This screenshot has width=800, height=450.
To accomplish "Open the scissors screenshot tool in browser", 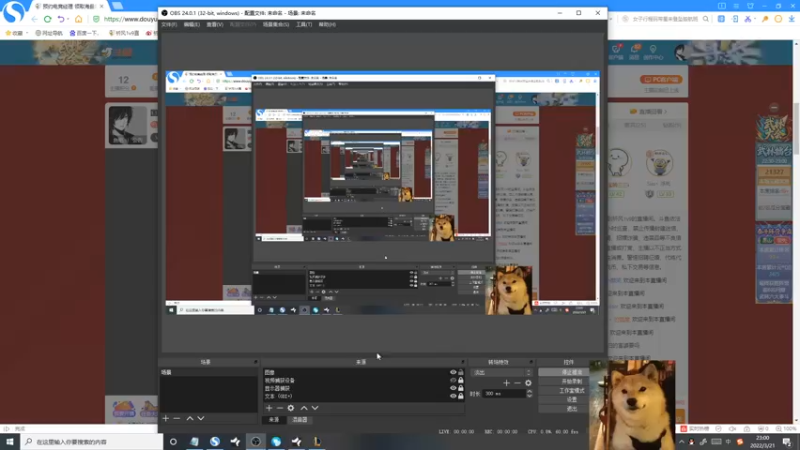I will tap(747, 19).
